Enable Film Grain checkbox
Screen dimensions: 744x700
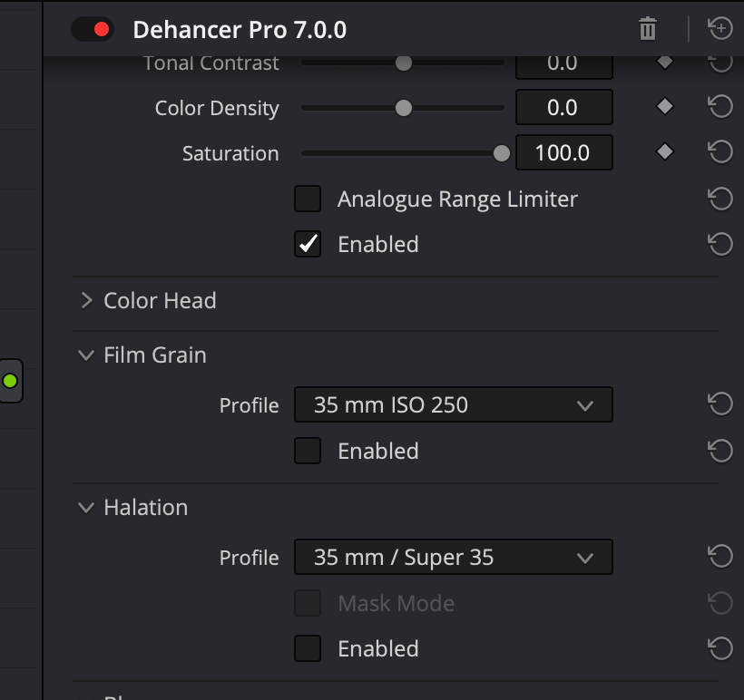coord(308,451)
